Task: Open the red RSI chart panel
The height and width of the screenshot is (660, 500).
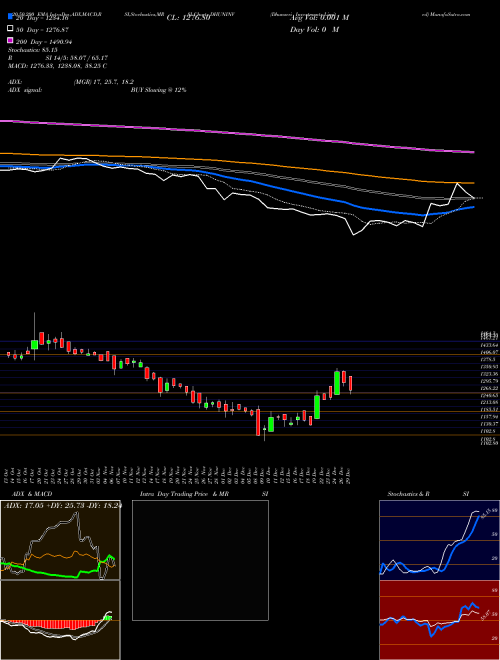Action: [439, 620]
